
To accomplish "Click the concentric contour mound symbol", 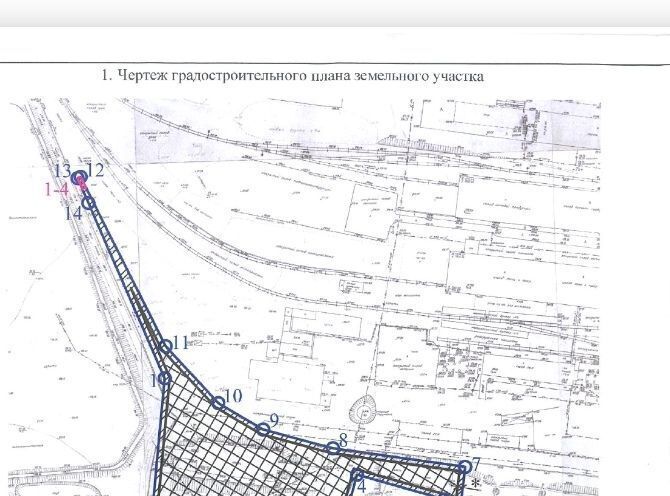I will tap(366, 409).
